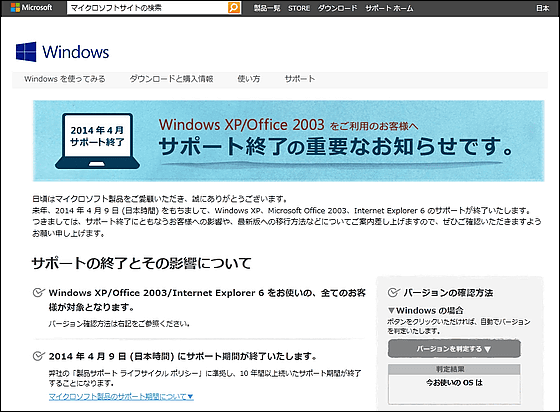This screenshot has height=412, width=560.
Task: Click the Windows wordmark text
Action: [x=75, y=52]
